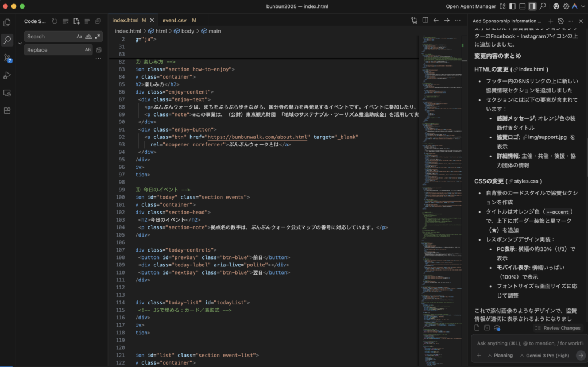Switch to the event.csv tab
Viewport: 588px width, 367px height.
pos(175,20)
